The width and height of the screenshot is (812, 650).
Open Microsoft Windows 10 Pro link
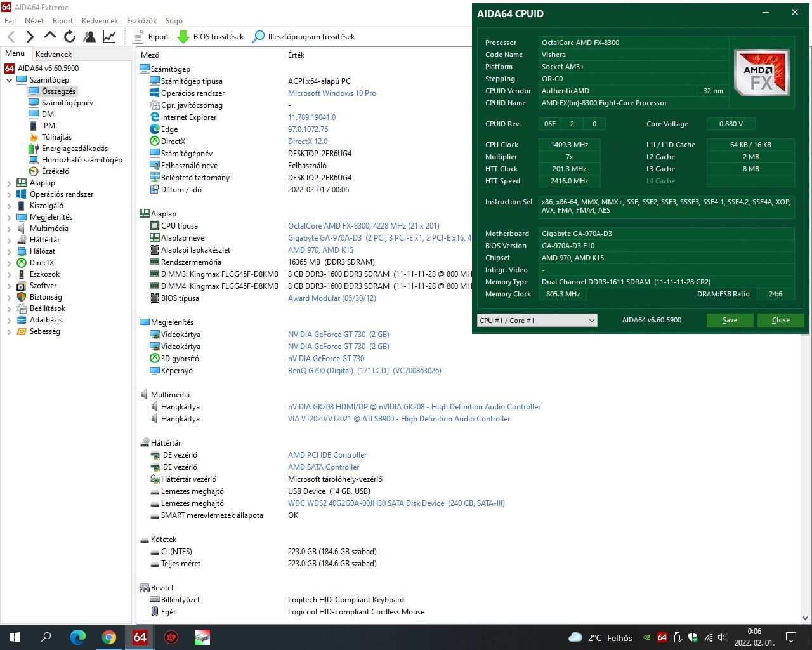pos(332,93)
